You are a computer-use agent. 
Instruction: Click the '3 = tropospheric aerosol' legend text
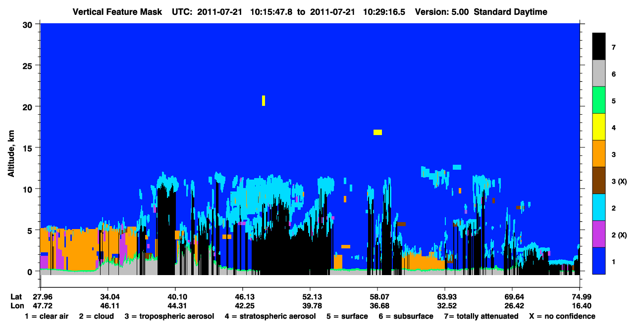(x=169, y=316)
